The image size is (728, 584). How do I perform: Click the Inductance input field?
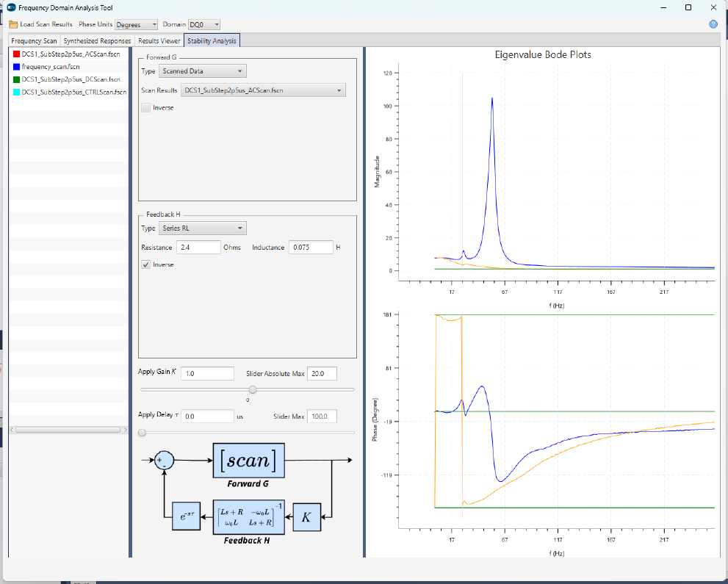pyautogui.click(x=311, y=248)
